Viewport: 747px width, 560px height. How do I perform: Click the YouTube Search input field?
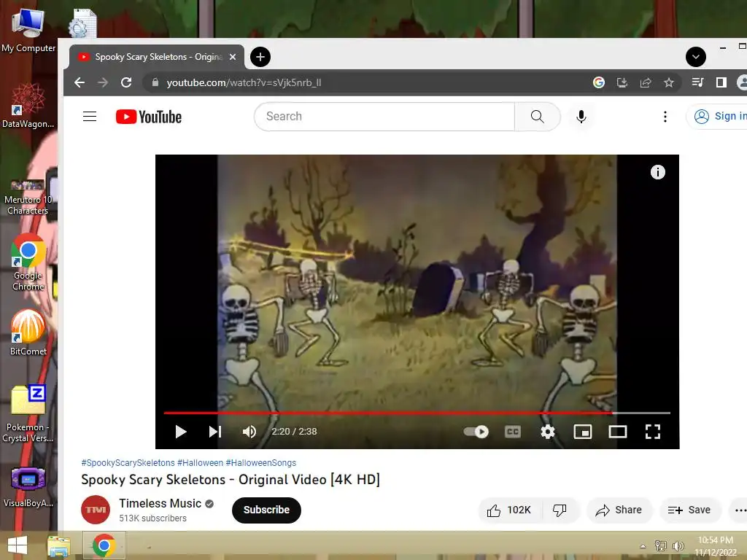384,116
